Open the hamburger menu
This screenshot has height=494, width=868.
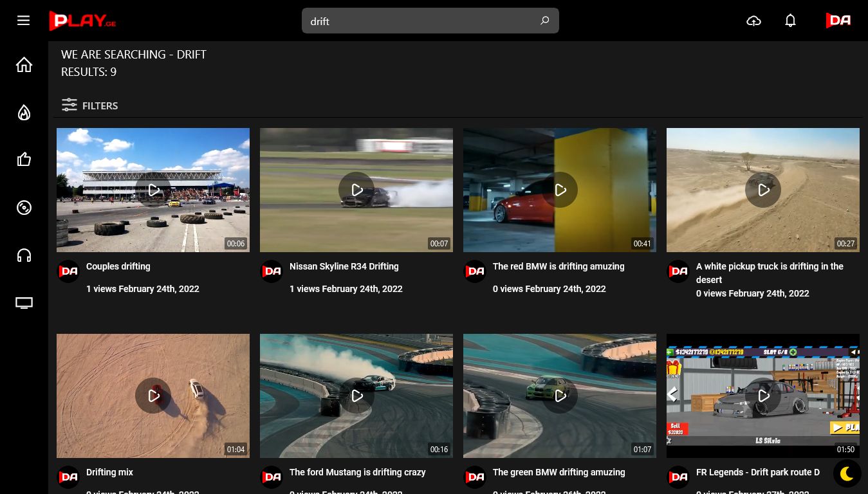[24, 21]
